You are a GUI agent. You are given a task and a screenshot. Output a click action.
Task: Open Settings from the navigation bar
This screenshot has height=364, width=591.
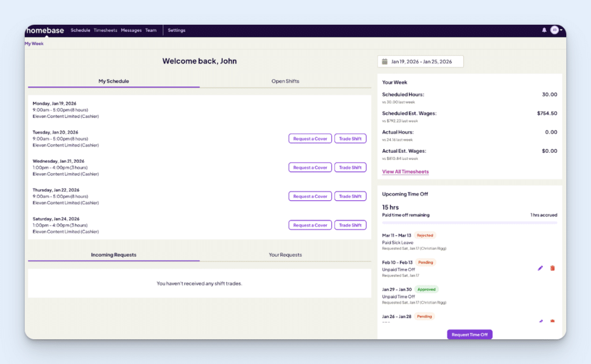pyautogui.click(x=177, y=30)
